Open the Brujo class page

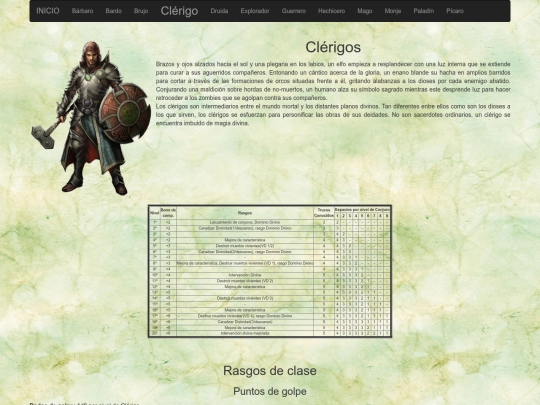(x=141, y=11)
